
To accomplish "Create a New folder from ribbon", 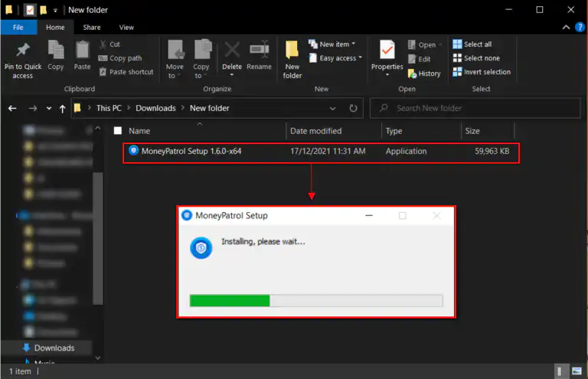I will (292, 51).
